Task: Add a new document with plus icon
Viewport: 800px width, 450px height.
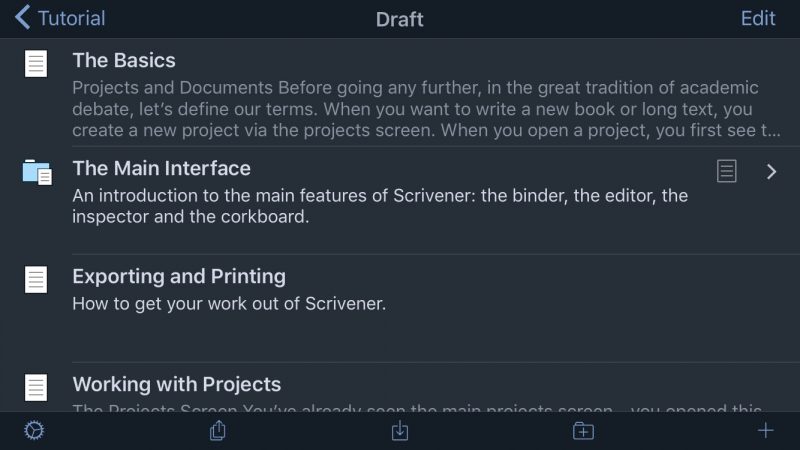Action: (765, 431)
